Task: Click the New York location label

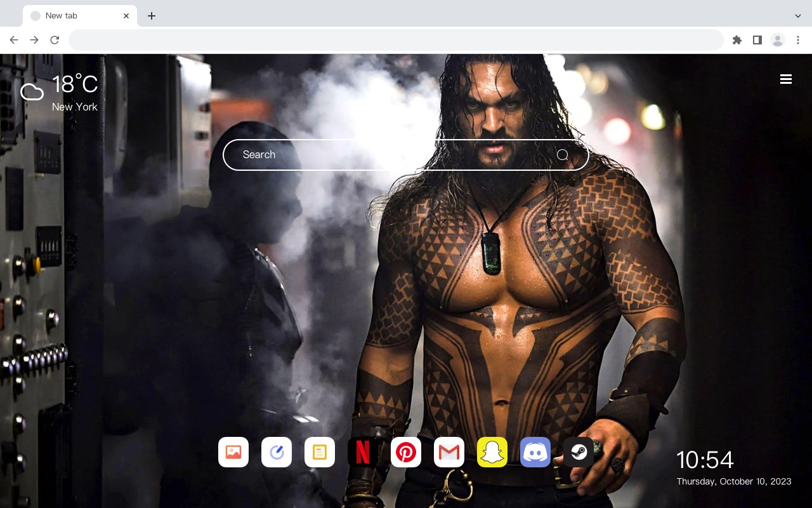Action: coord(75,107)
